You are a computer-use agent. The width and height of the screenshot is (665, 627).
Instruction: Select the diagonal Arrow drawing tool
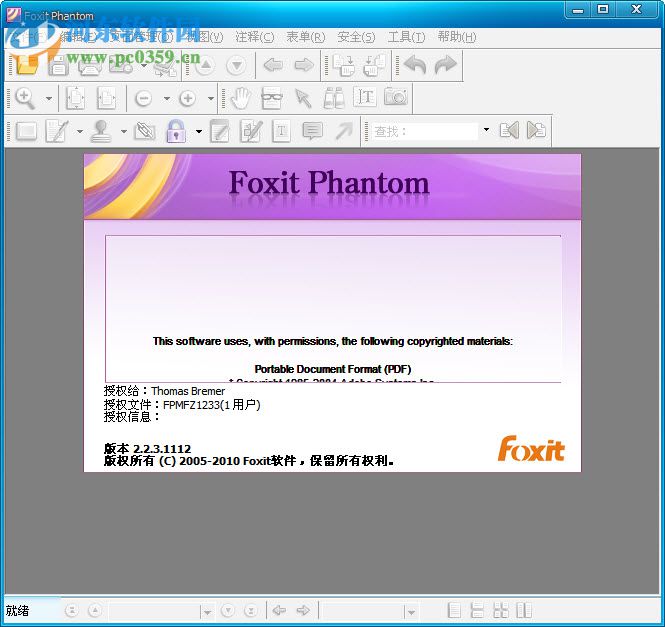[x=344, y=131]
